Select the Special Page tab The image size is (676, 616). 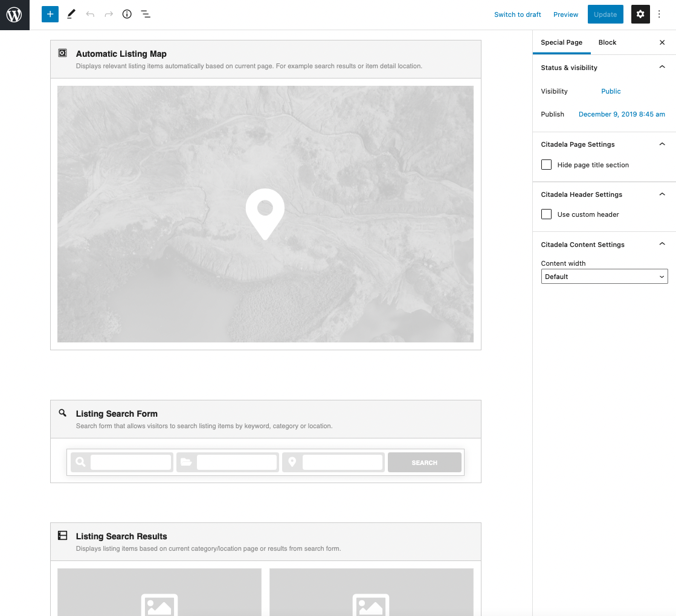(x=561, y=42)
